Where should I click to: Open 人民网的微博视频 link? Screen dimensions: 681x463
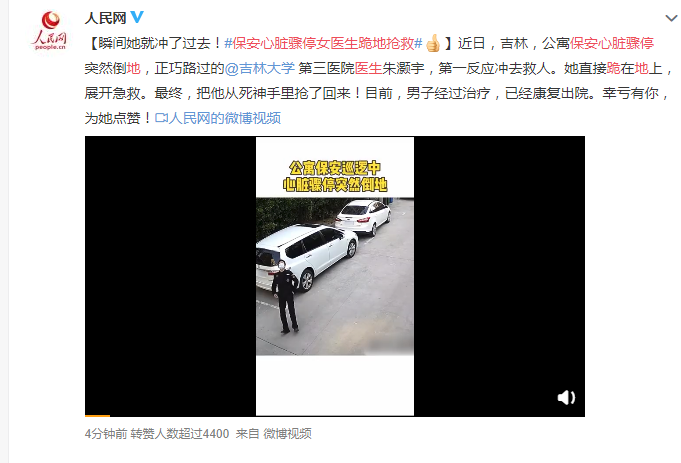[225, 118]
